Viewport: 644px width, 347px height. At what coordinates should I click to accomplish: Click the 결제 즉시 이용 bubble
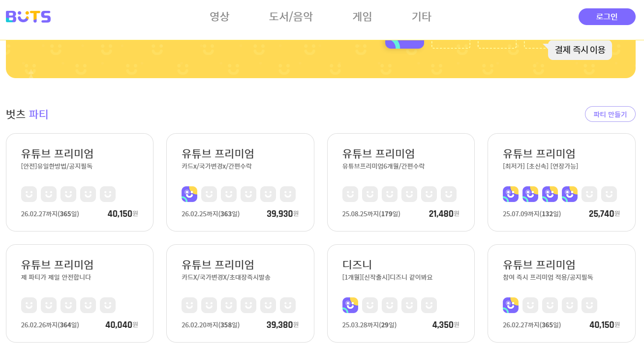[580, 50]
